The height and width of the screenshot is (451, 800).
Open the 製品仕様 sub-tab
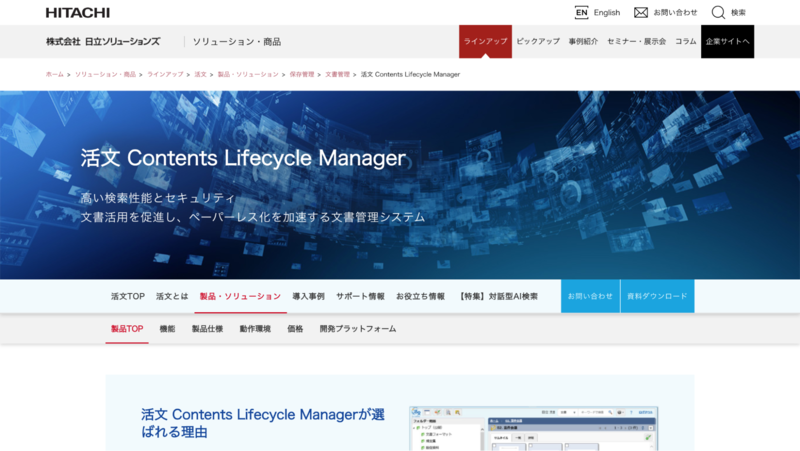207,329
